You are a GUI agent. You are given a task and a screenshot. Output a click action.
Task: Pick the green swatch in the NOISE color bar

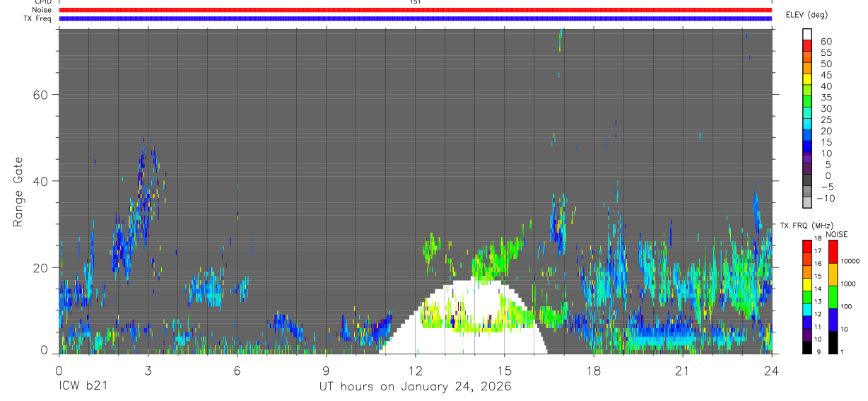833,297
